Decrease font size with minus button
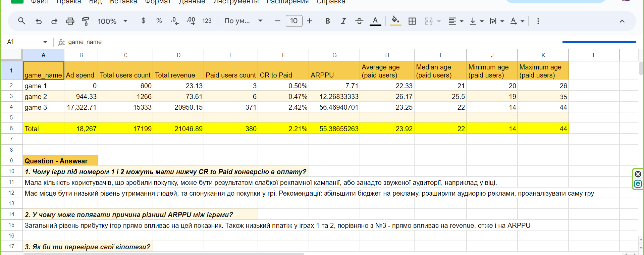Image resolution: width=644 pixels, height=255 pixels. pos(277,21)
